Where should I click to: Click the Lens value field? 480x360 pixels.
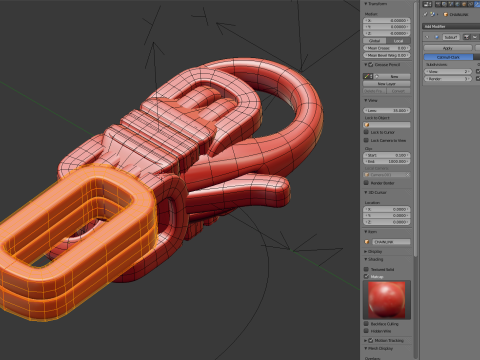tap(387, 110)
